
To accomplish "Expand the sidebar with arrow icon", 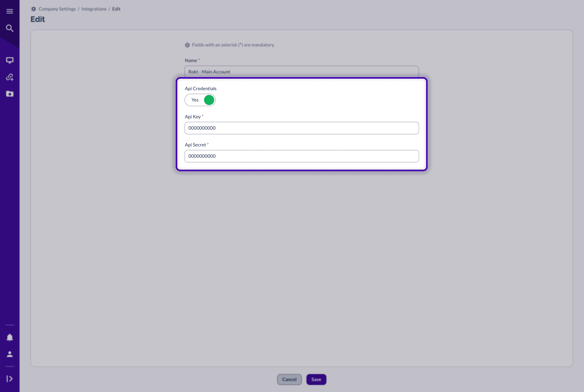I will click(10, 379).
